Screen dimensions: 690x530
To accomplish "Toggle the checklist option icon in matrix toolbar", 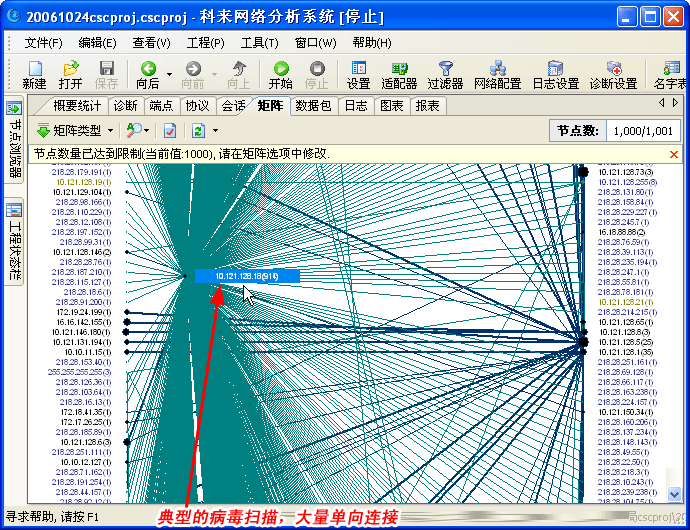I will pos(171,131).
